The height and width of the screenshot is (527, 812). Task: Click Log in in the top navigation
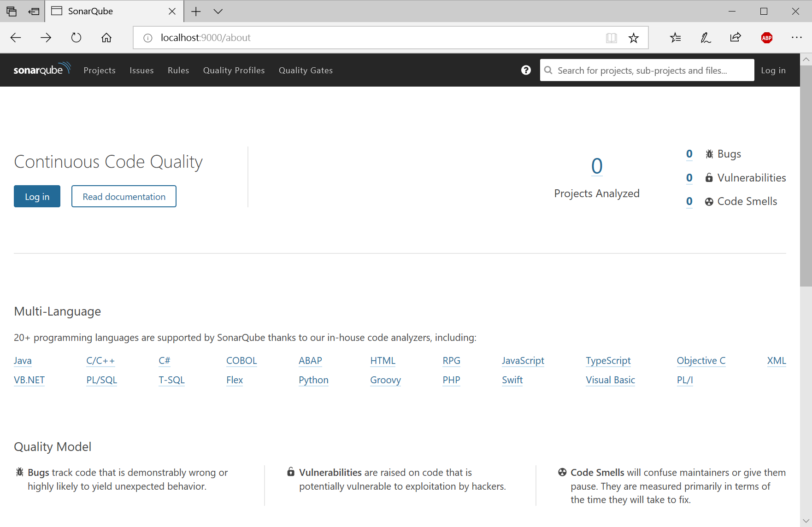[x=773, y=70]
